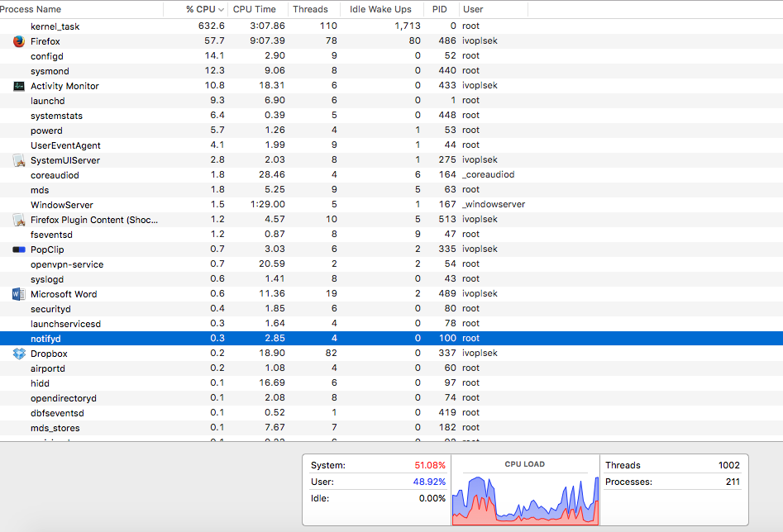This screenshot has width=783, height=532.
Task: Select the fseventsd process
Action: coord(51,235)
